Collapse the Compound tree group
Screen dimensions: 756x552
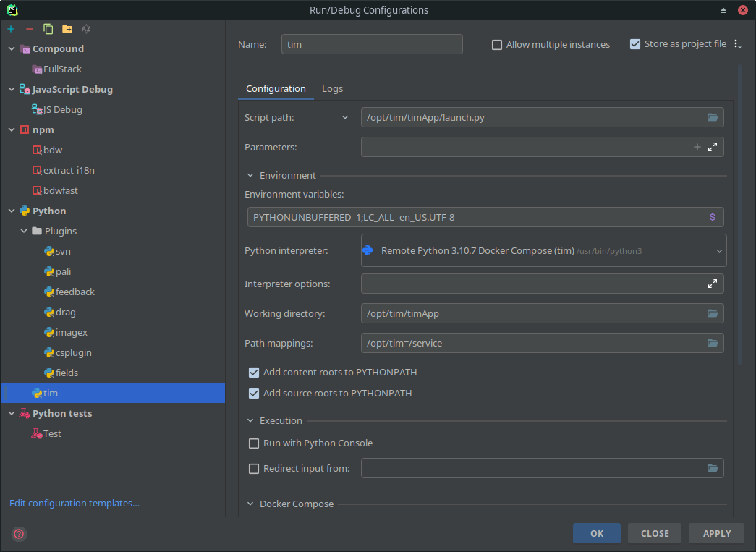tap(12, 48)
